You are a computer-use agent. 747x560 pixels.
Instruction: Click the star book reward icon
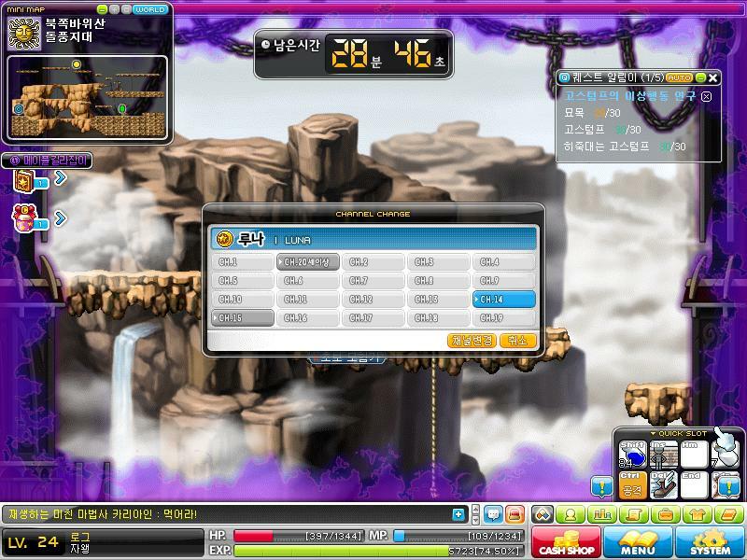point(25,181)
